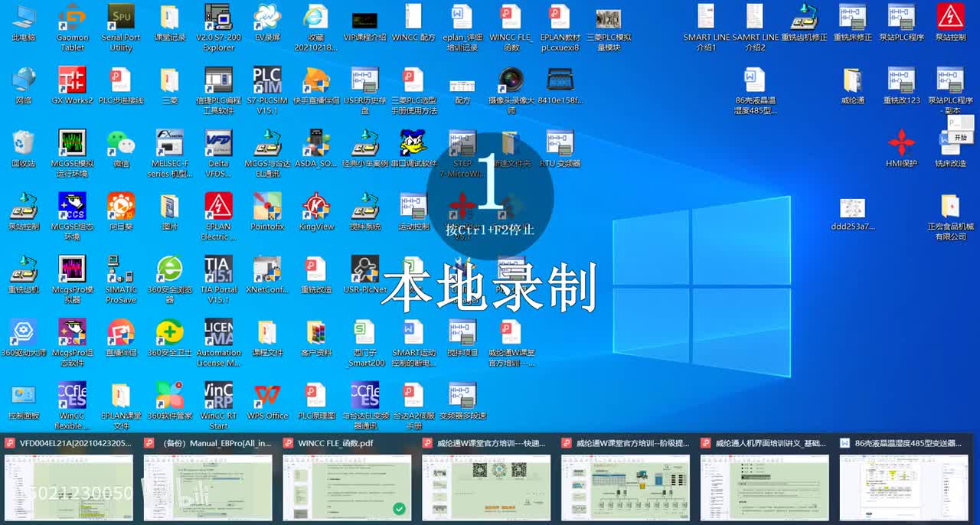
Task: Open the Gaomon Tablet shortcut
Action: [72, 28]
